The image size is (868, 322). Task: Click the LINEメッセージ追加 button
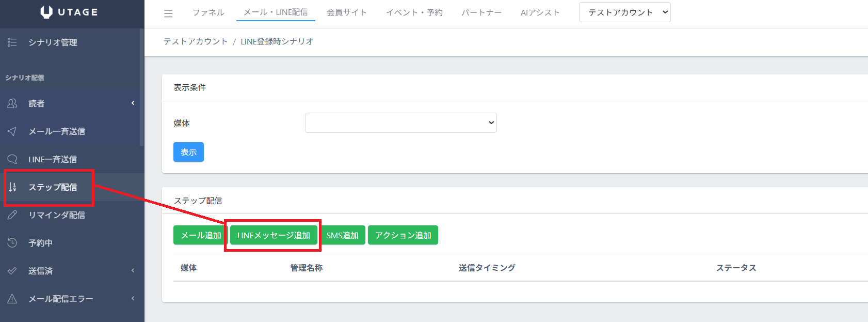(274, 235)
